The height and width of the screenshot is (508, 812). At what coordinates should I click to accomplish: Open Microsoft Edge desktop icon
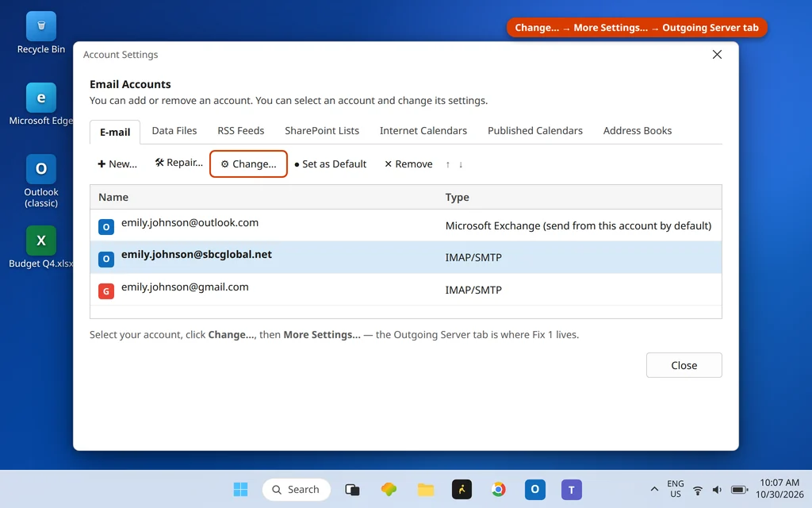click(x=41, y=104)
